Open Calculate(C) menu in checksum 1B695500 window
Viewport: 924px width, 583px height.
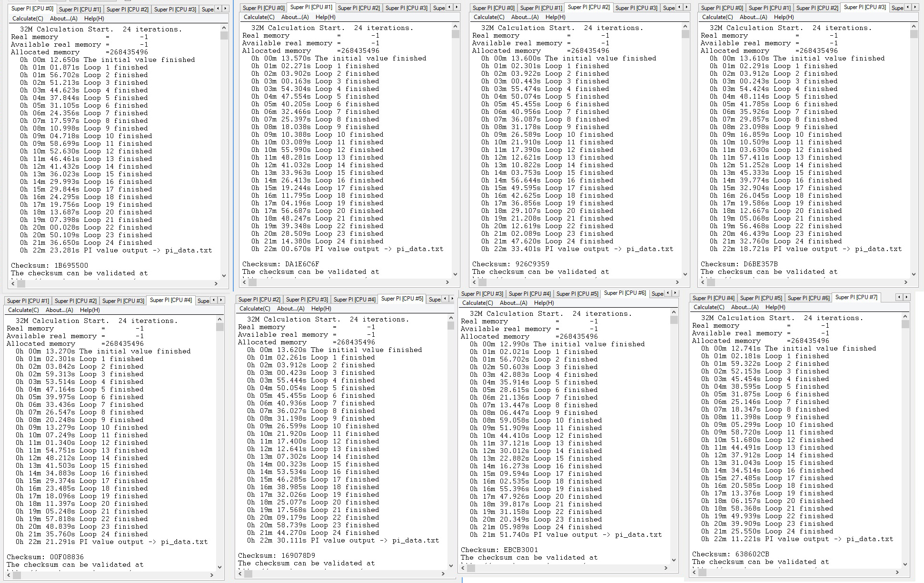click(x=28, y=19)
